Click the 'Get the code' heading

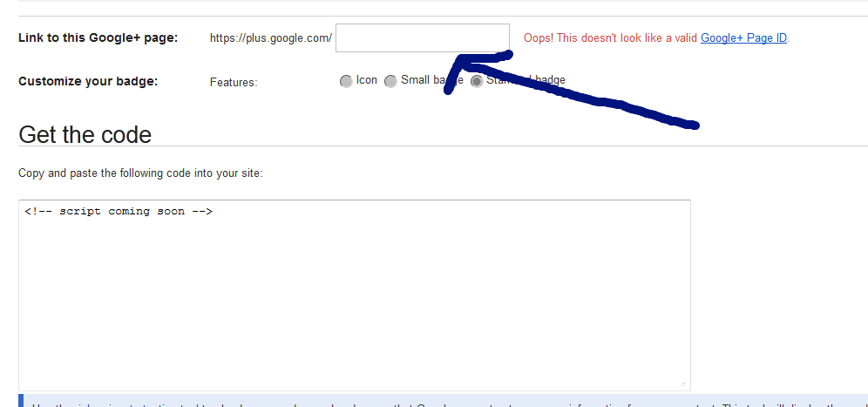(x=85, y=134)
